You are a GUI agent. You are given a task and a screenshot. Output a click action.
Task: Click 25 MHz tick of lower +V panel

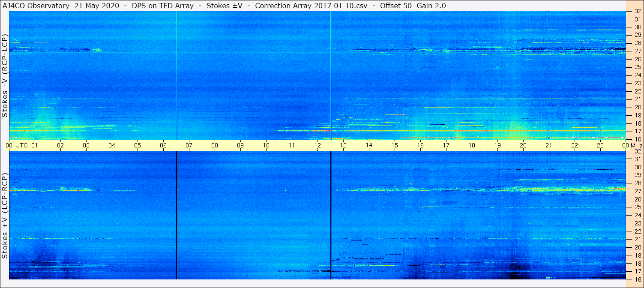637,207
